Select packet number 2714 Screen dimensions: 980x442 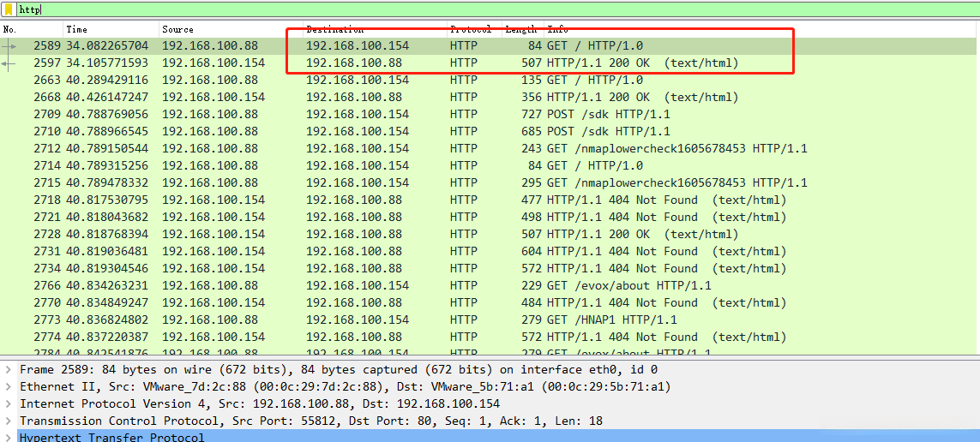(x=489, y=165)
